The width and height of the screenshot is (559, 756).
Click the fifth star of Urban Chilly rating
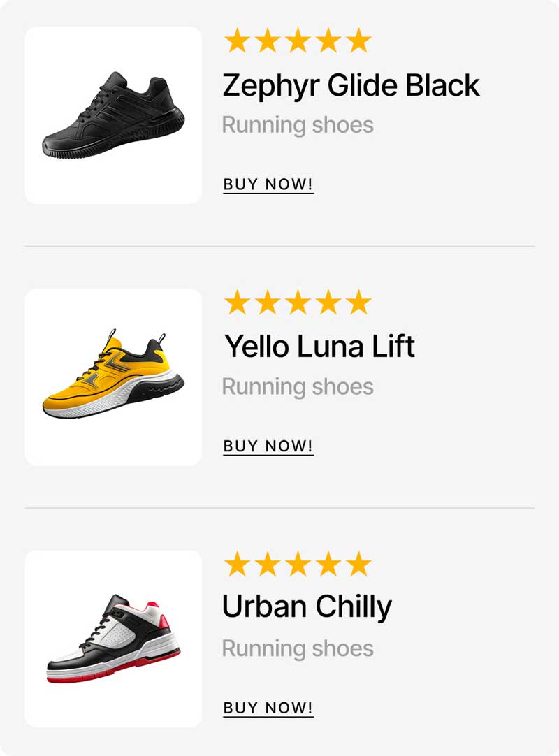click(359, 564)
